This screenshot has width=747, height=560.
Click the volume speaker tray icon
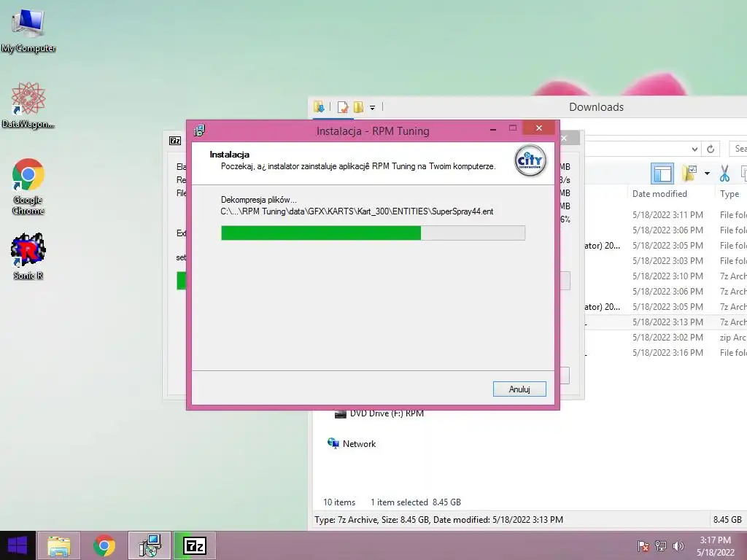678,546
